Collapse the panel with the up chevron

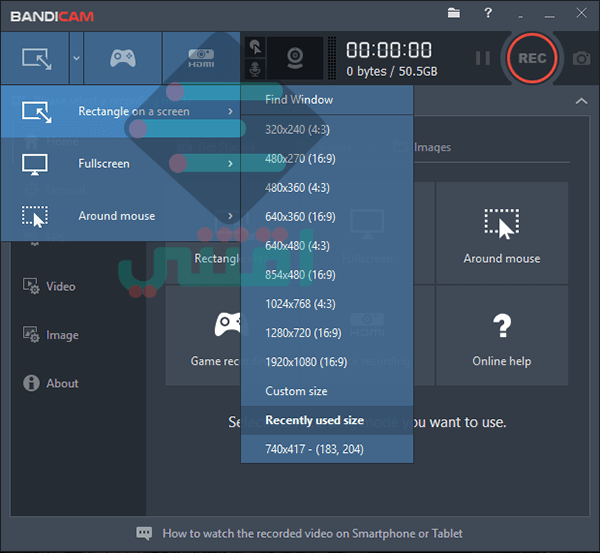pos(582,101)
